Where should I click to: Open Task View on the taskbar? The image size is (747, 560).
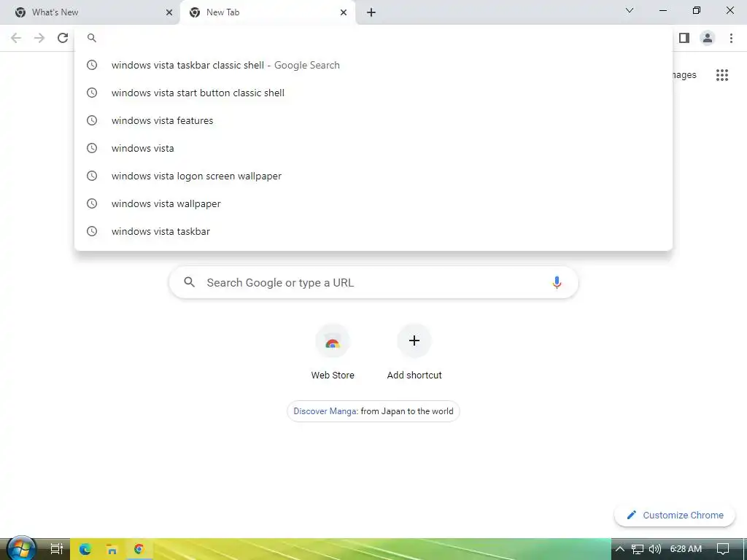pyautogui.click(x=57, y=549)
